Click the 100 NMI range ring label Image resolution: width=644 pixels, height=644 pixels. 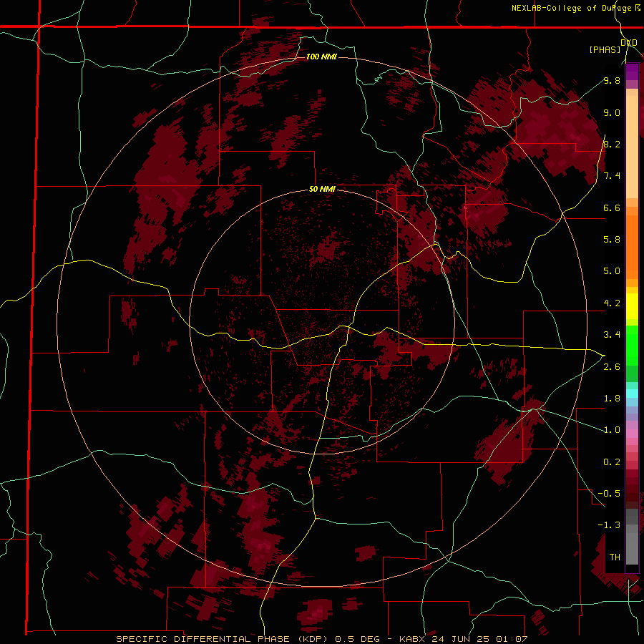point(321,57)
